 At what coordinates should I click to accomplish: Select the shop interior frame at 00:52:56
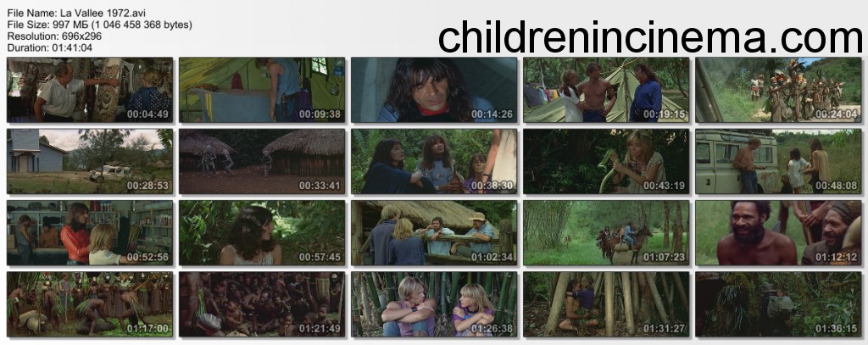coord(90,232)
